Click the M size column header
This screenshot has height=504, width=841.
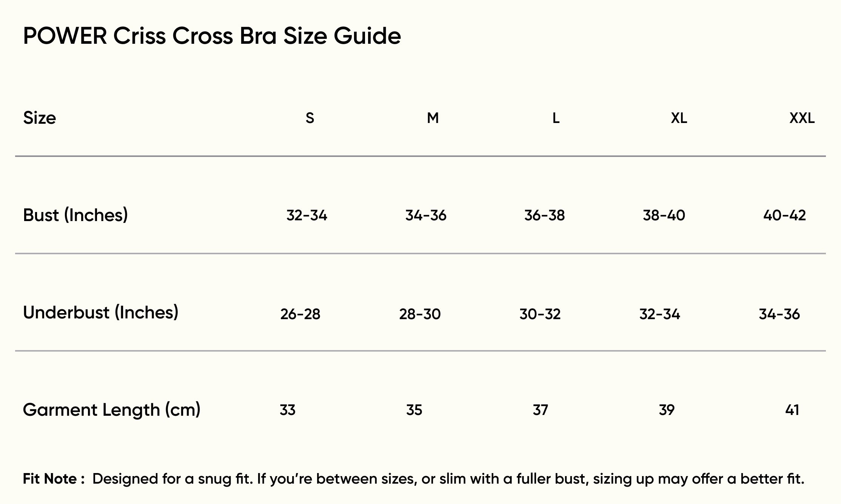(x=433, y=118)
